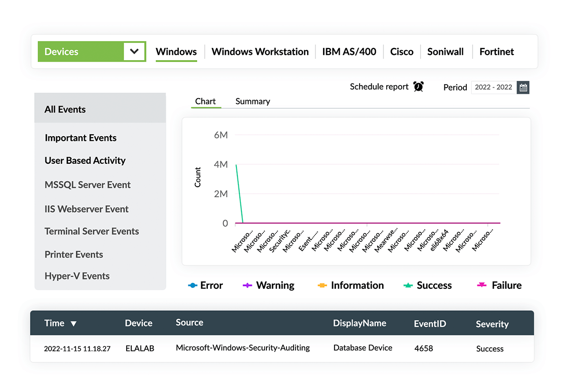Switch to the Summary tab

tap(252, 101)
